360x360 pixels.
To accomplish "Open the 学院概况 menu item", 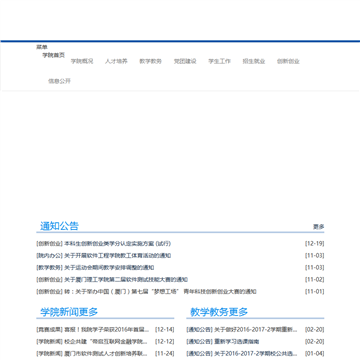I will 82,61.
